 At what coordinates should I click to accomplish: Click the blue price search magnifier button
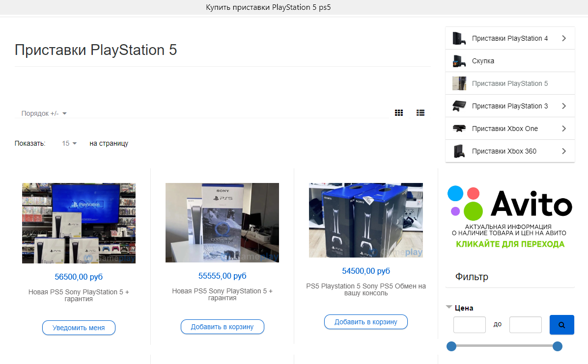pos(562,325)
